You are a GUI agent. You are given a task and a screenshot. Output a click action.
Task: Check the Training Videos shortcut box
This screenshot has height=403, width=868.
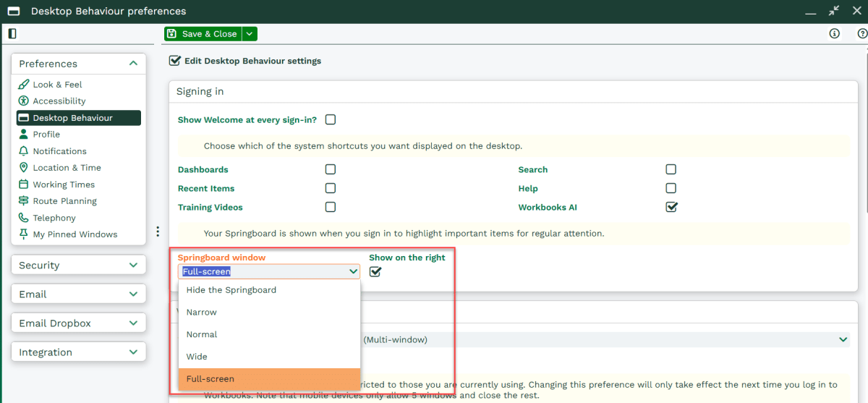[331, 207]
